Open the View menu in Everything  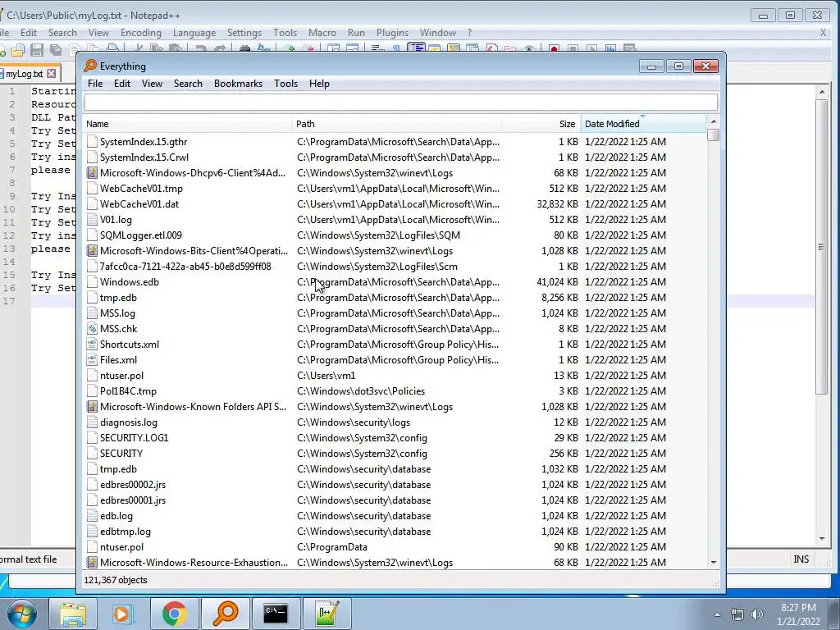click(x=152, y=84)
